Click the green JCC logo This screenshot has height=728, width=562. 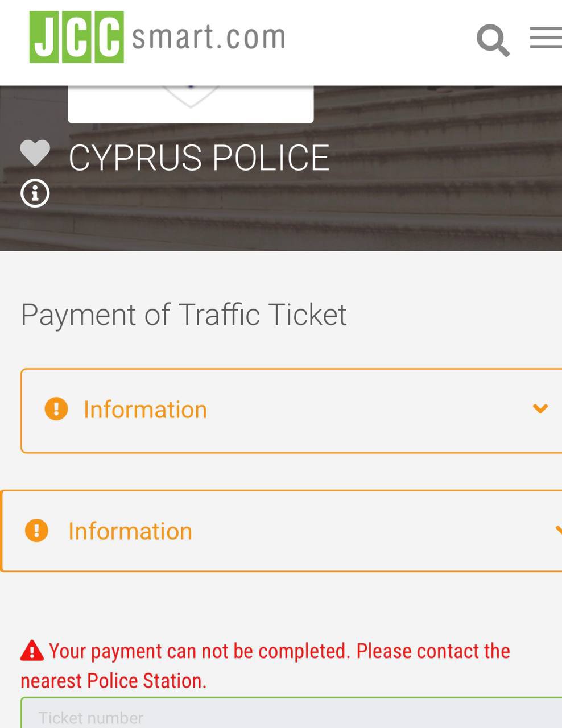[77, 37]
